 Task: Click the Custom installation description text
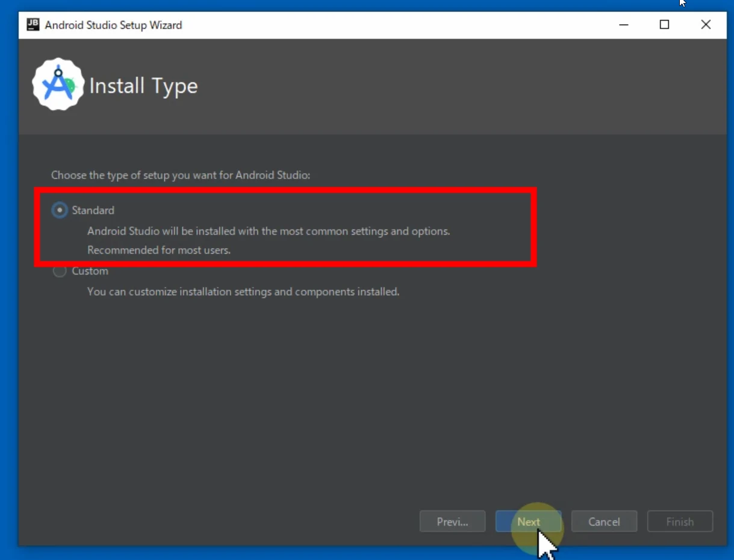[243, 292]
